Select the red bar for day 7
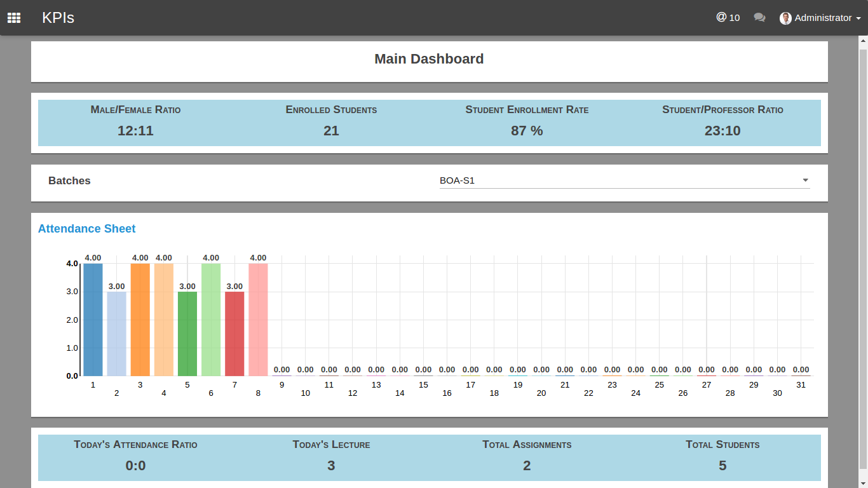The image size is (868, 488). pyautogui.click(x=234, y=334)
